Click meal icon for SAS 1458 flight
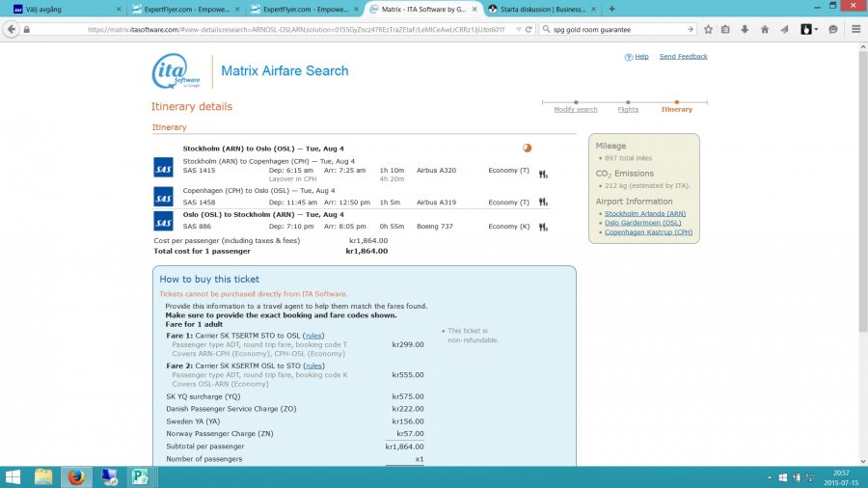 pos(543,202)
